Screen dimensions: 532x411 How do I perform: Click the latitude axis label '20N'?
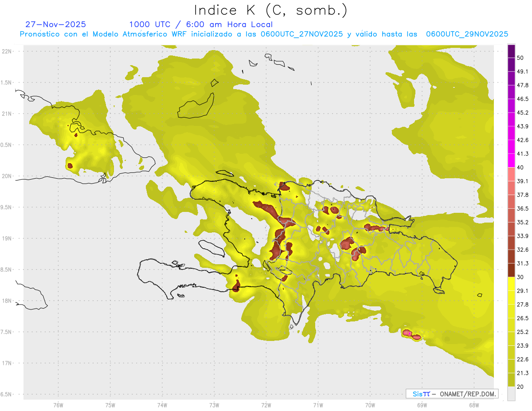click(x=8, y=176)
